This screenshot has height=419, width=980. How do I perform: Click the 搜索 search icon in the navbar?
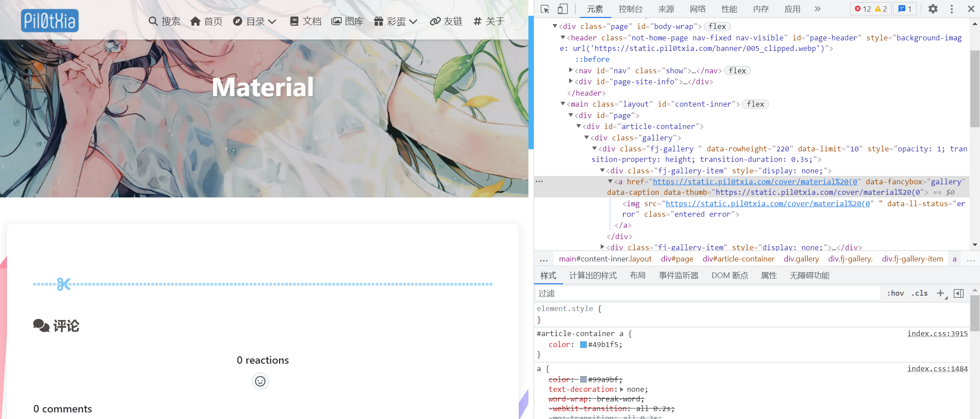tap(153, 21)
